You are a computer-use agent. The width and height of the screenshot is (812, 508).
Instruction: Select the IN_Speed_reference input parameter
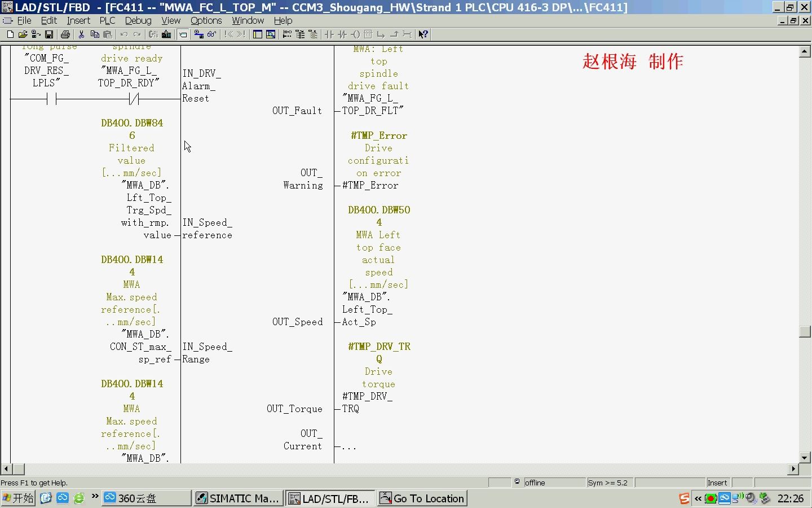207,229
